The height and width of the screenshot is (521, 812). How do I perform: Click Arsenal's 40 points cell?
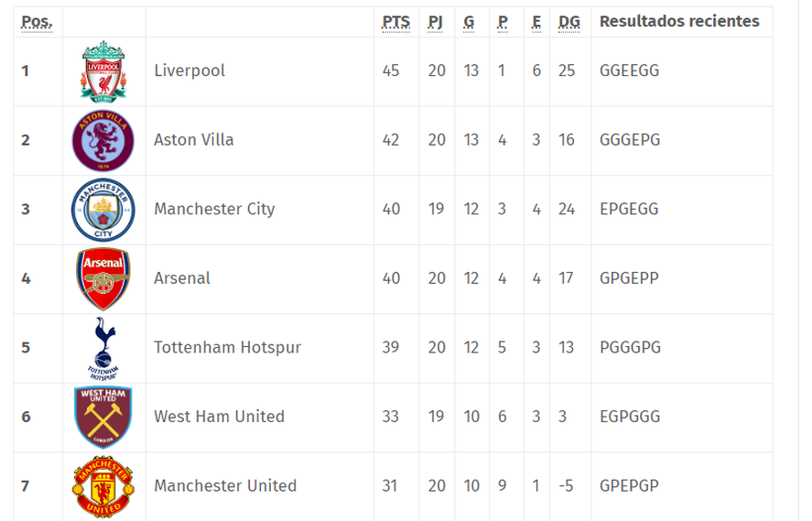coord(391,278)
